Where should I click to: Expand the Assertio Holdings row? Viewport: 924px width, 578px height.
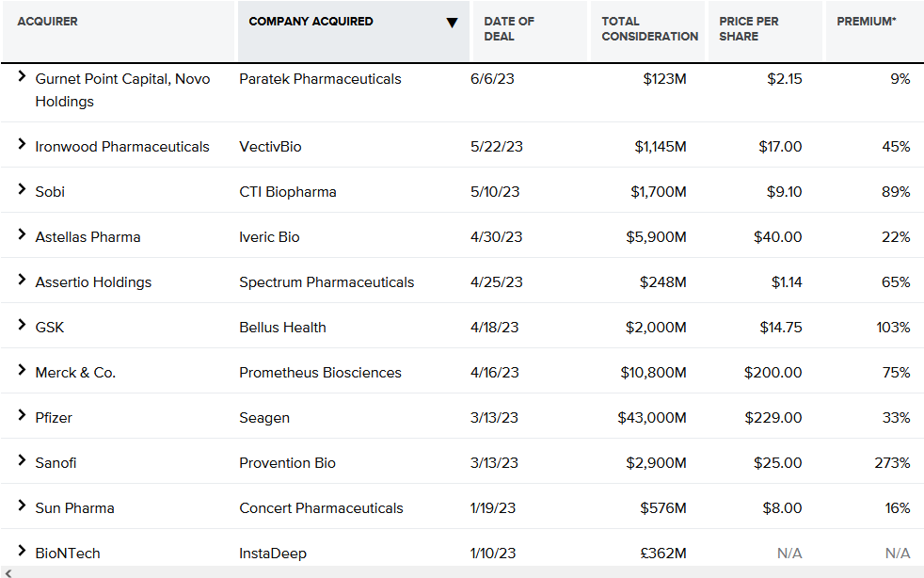pyautogui.click(x=22, y=280)
